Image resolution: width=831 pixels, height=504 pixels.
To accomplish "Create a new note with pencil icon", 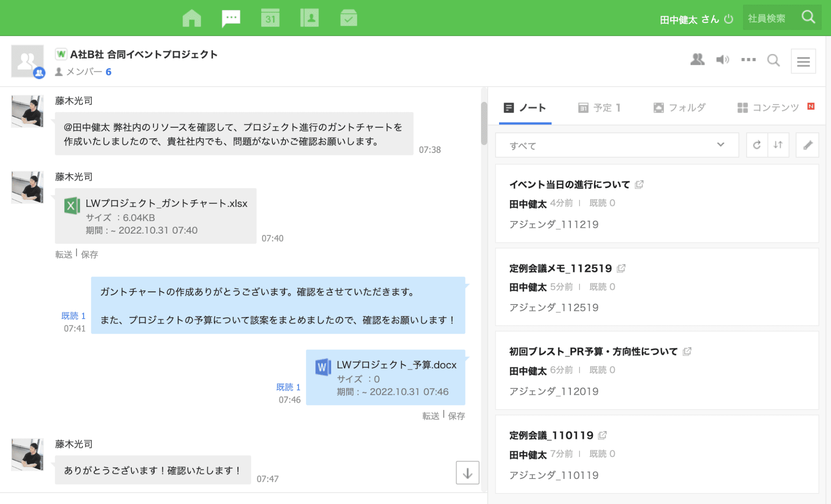I will [x=807, y=145].
